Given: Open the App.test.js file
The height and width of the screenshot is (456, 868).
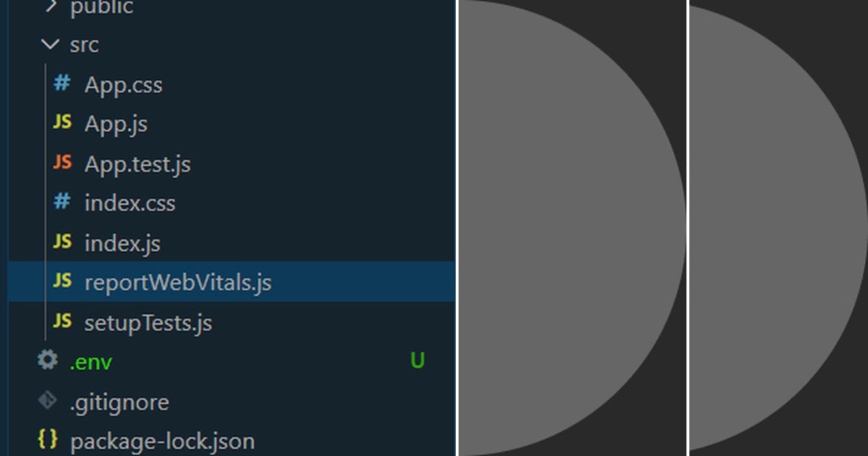Looking at the screenshot, I should point(137,164).
